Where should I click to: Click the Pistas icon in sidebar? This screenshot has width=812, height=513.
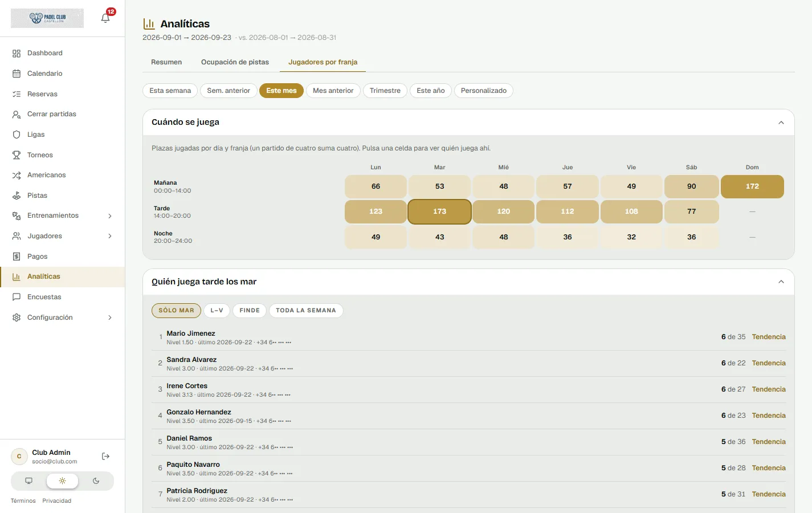point(17,196)
